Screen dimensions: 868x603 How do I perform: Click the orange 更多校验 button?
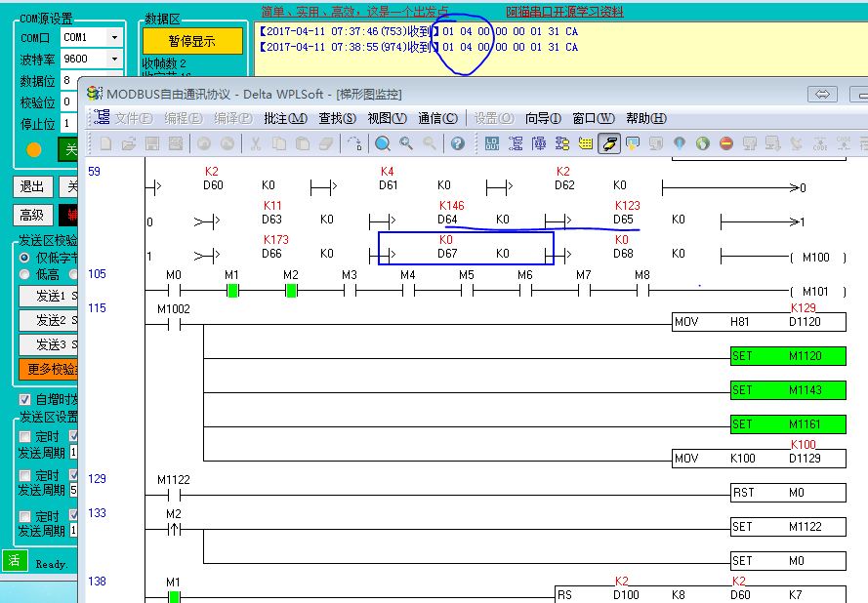(47, 370)
